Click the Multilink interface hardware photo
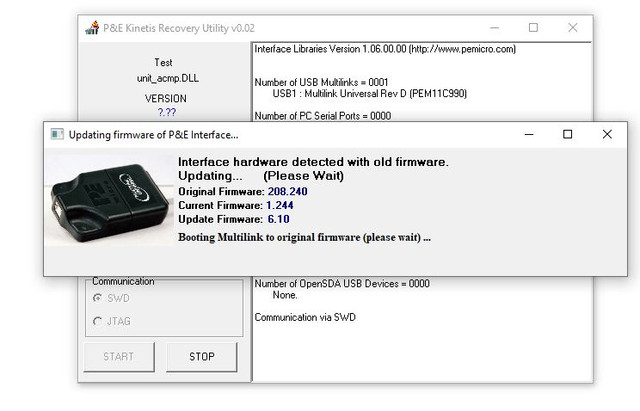 [x=109, y=200]
